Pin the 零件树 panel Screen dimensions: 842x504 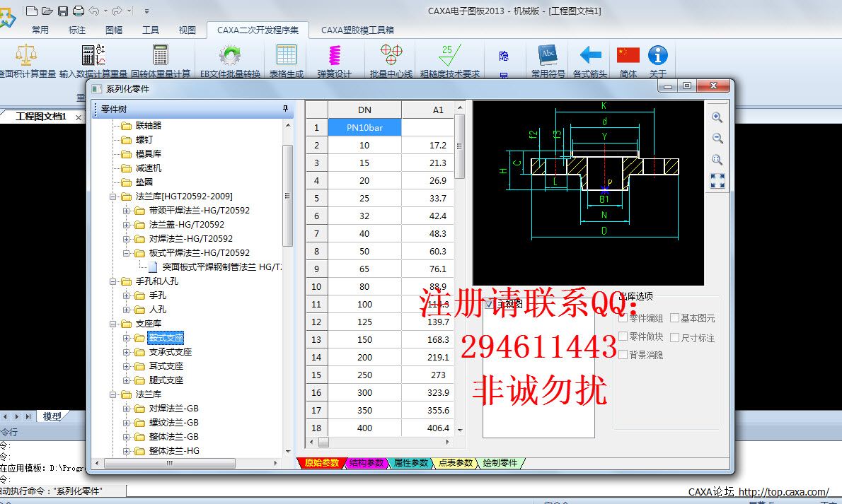point(286,109)
